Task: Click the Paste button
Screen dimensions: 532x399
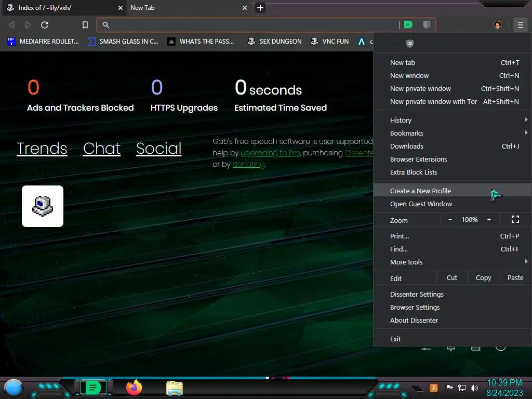Action: pos(515,278)
